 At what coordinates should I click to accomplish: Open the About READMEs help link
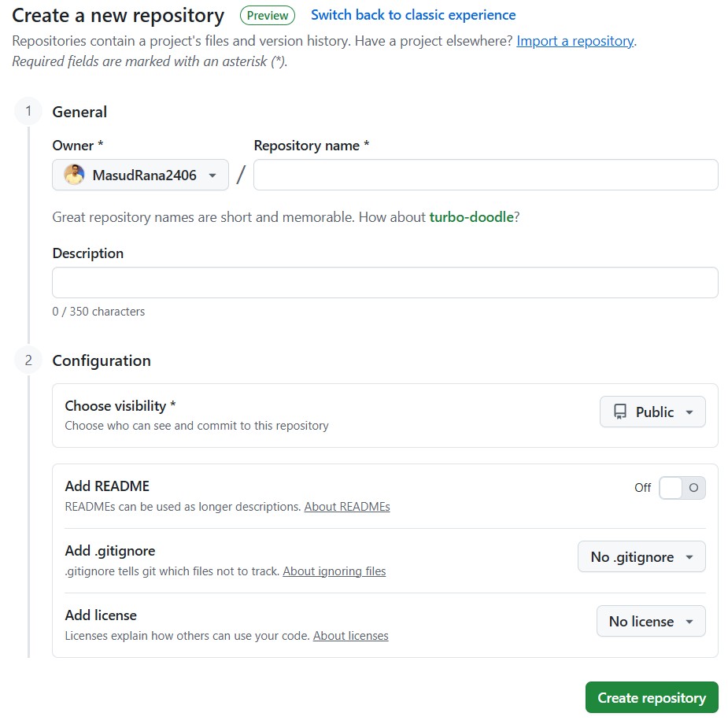pos(347,506)
